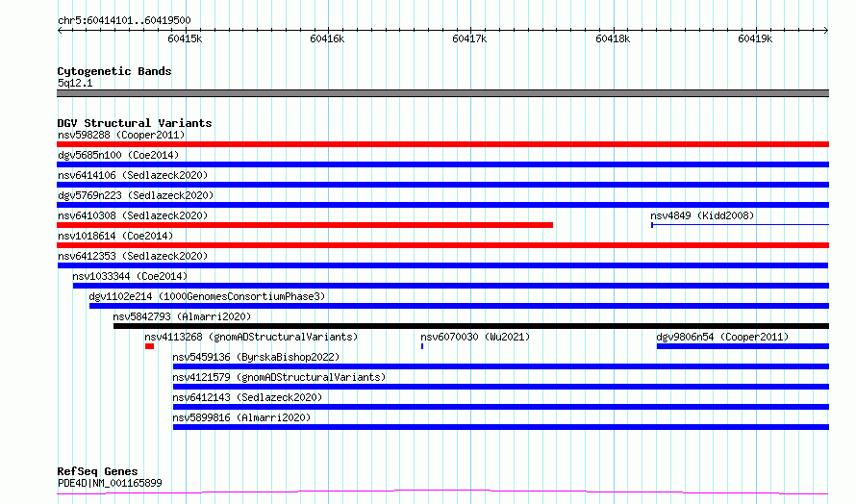
Task: Select the nsv1018614 (Coe2014) red bar
Action: pyautogui.click(x=442, y=245)
